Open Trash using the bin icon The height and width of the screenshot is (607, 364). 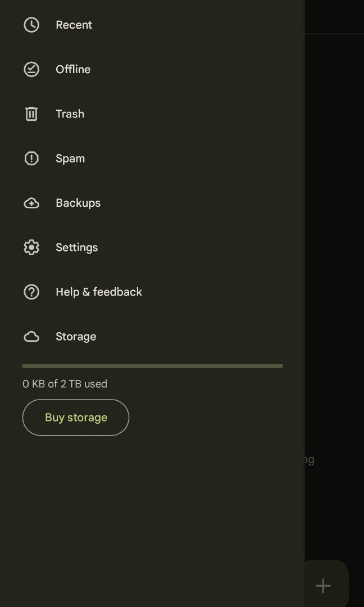pyautogui.click(x=31, y=114)
